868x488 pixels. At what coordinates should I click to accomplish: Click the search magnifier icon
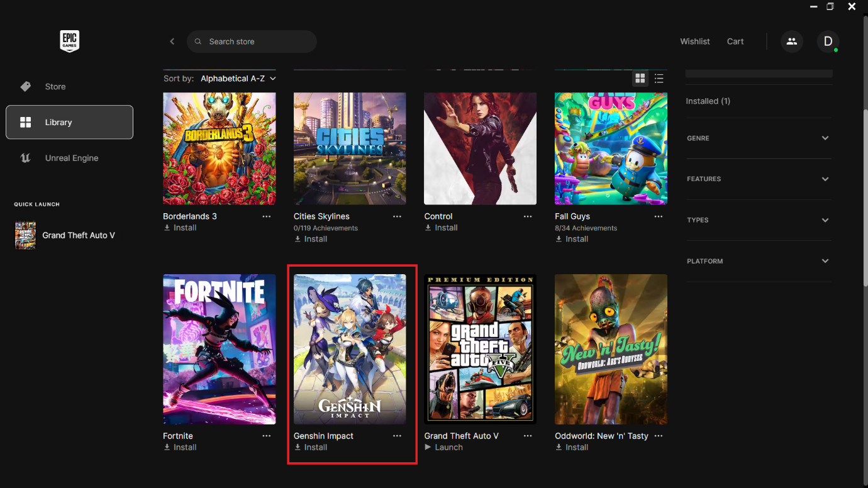click(198, 41)
